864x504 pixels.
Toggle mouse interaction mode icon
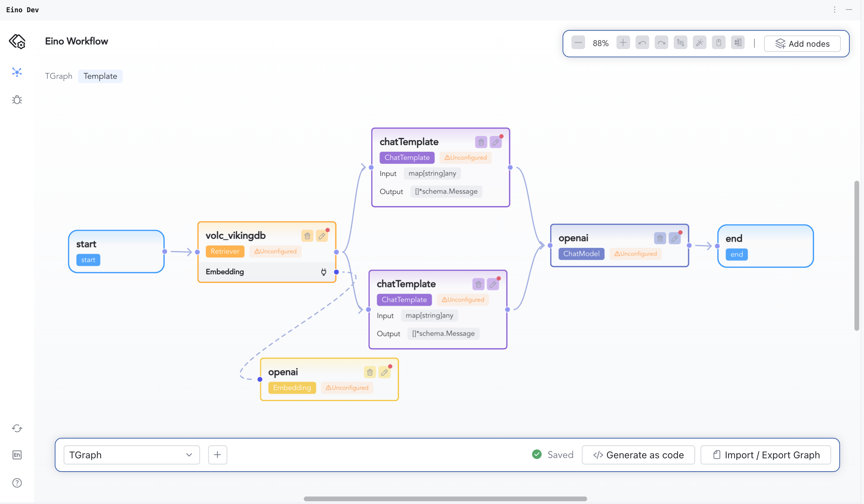tap(719, 43)
